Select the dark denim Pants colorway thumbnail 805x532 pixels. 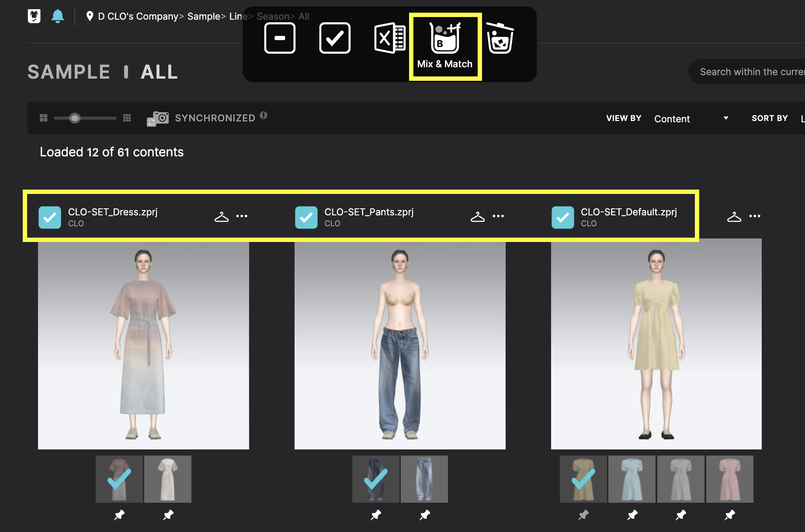point(376,479)
